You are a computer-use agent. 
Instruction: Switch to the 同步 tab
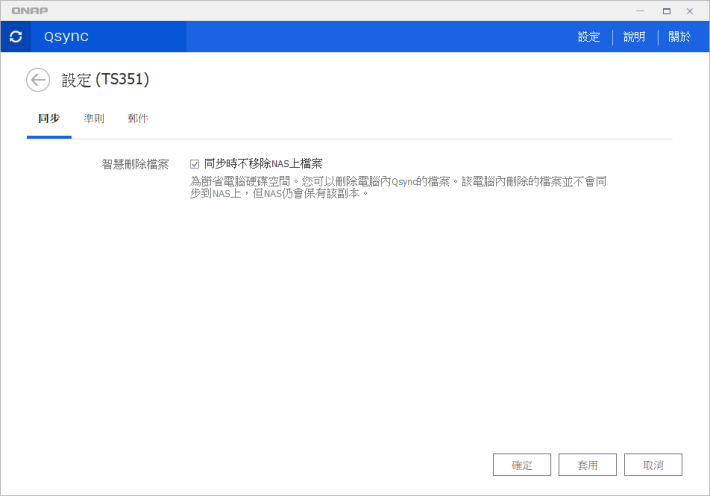pyautogui.click(x=49, y=119)
